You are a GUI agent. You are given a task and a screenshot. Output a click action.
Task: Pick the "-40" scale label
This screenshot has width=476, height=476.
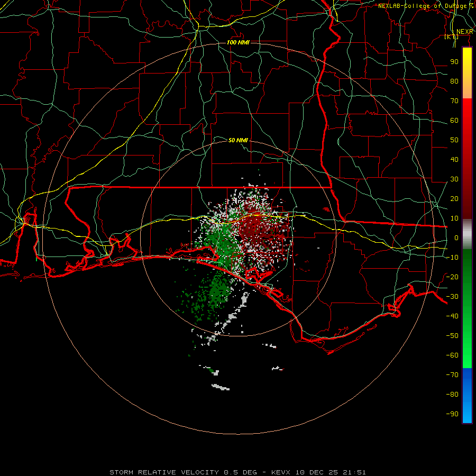[x=452, y=316]
